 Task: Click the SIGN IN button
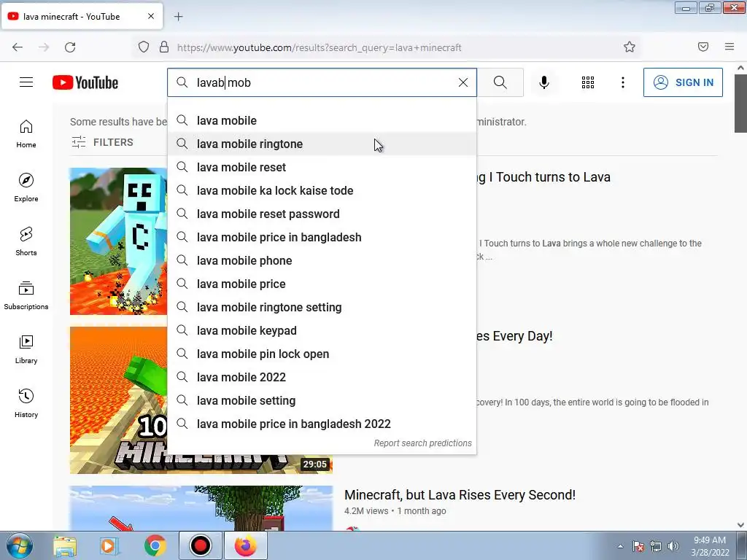683,82
